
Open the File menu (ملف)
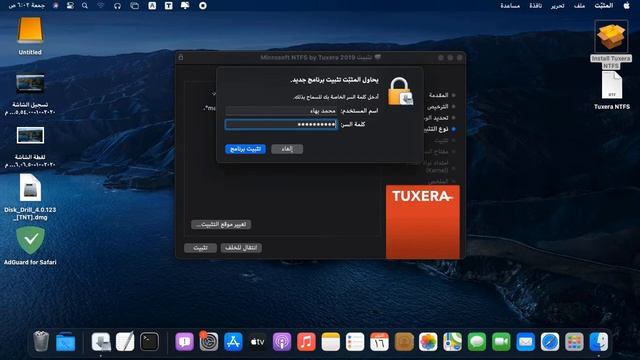point(579,6)
